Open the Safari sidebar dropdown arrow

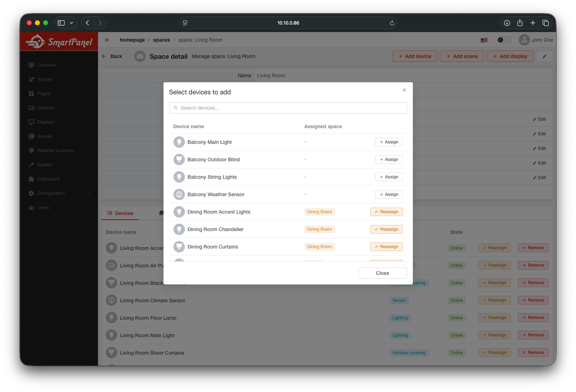(72, 23)
